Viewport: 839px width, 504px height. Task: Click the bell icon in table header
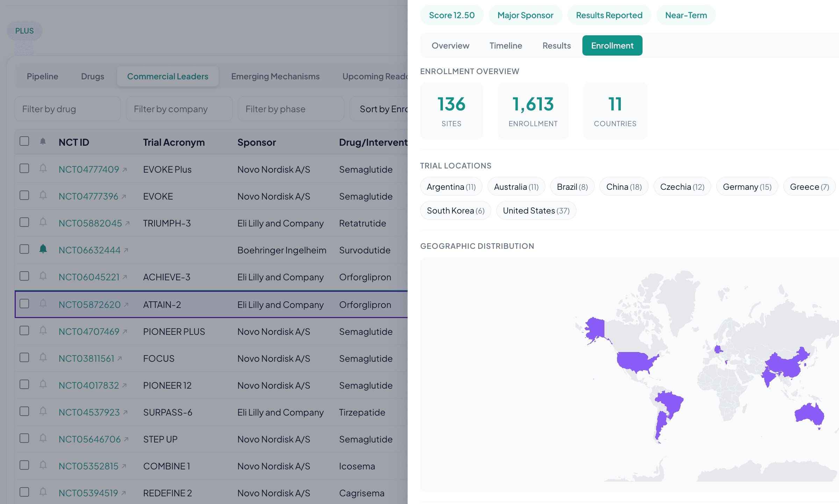[x=43, y=142]
